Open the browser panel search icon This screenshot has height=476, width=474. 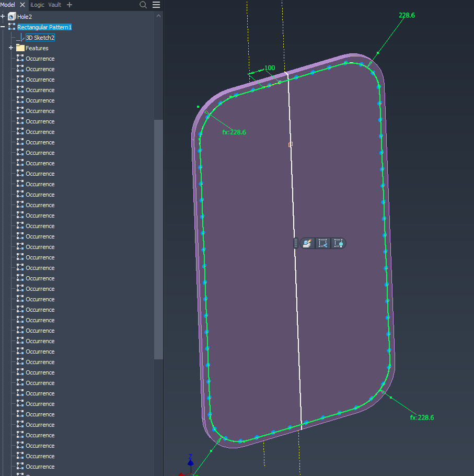[143, 5]
